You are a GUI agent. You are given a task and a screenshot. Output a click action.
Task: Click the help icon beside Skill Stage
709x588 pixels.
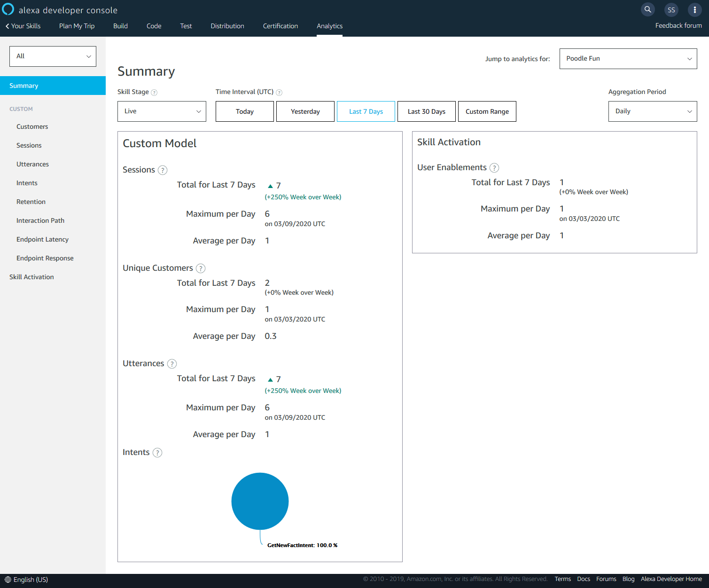(154, 93)
